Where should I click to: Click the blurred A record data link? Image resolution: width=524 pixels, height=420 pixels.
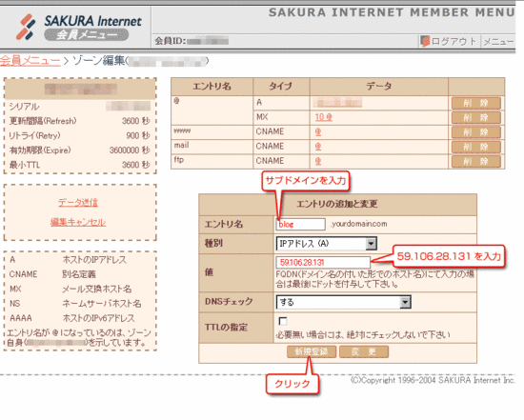tap(337, 103)
